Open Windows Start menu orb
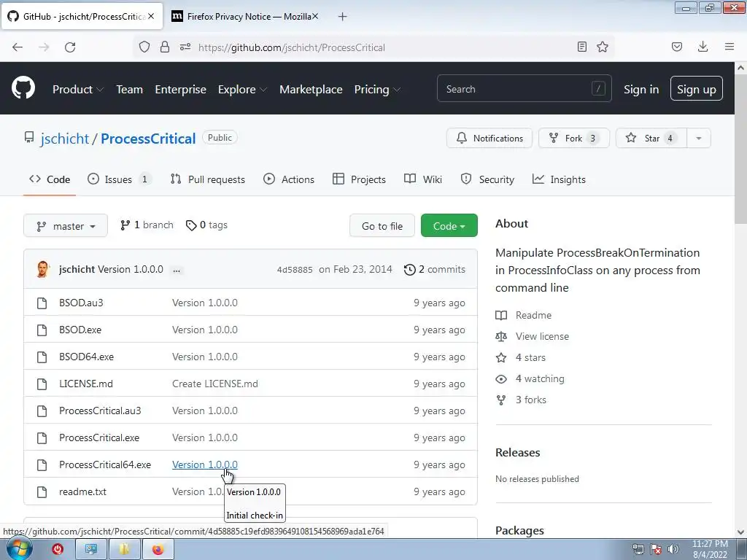 click(19, 548)
